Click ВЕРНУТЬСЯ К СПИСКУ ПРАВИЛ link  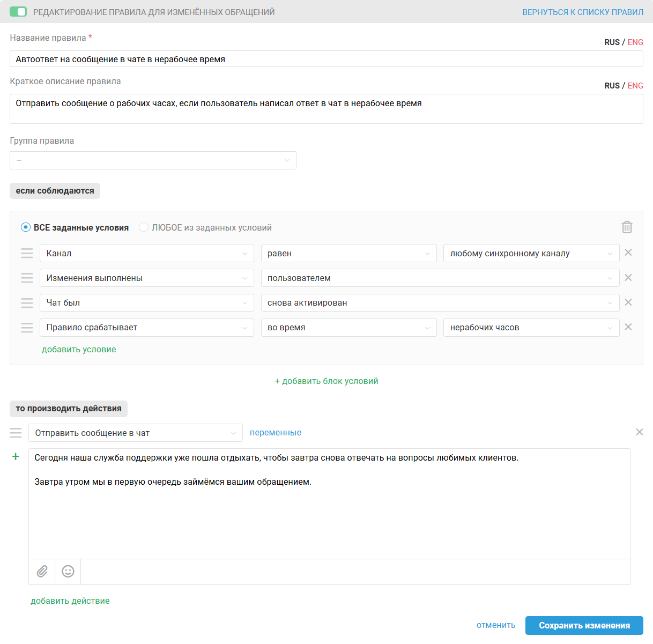click(x=583, y=12)
